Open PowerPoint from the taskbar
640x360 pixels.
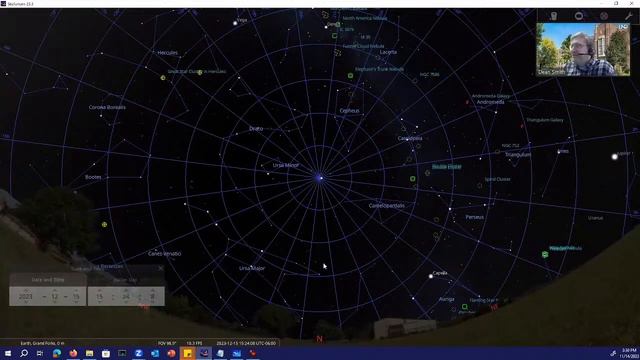coord(171,353)
